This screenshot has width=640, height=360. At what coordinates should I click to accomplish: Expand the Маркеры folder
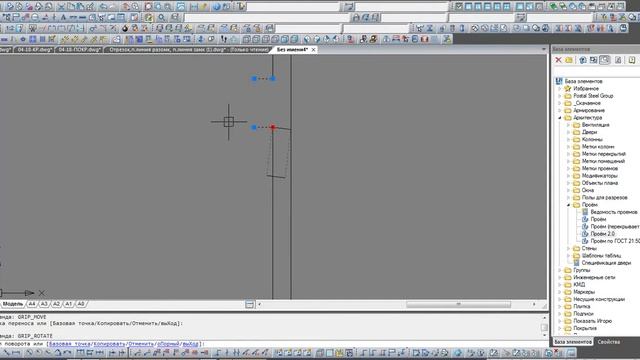tap(560, 292)
